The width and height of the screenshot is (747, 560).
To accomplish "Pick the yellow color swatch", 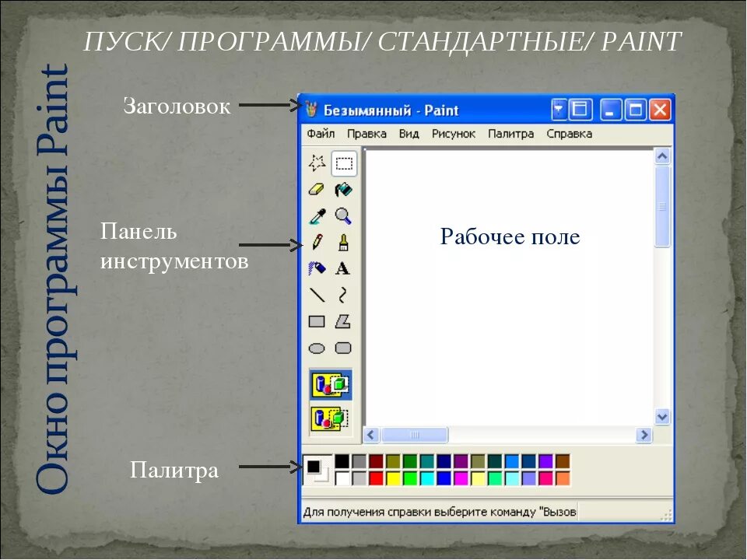I will (x=393, y=478).
